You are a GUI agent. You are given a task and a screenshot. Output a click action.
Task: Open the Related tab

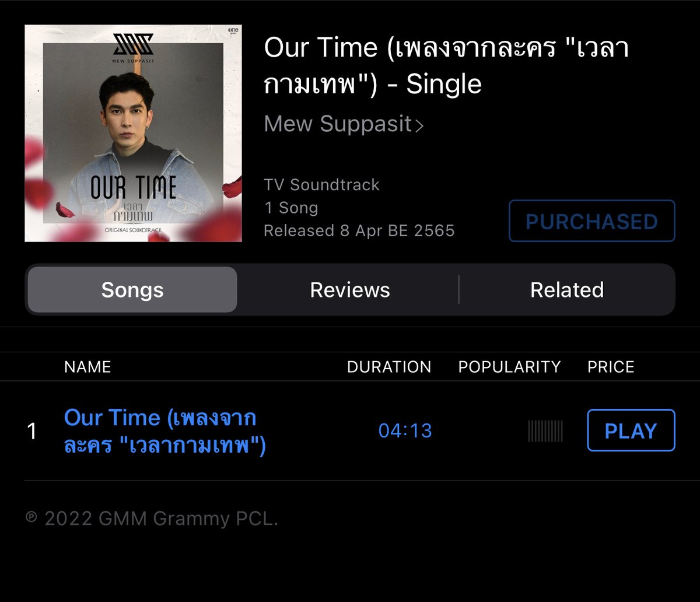(x=567, y=290)
